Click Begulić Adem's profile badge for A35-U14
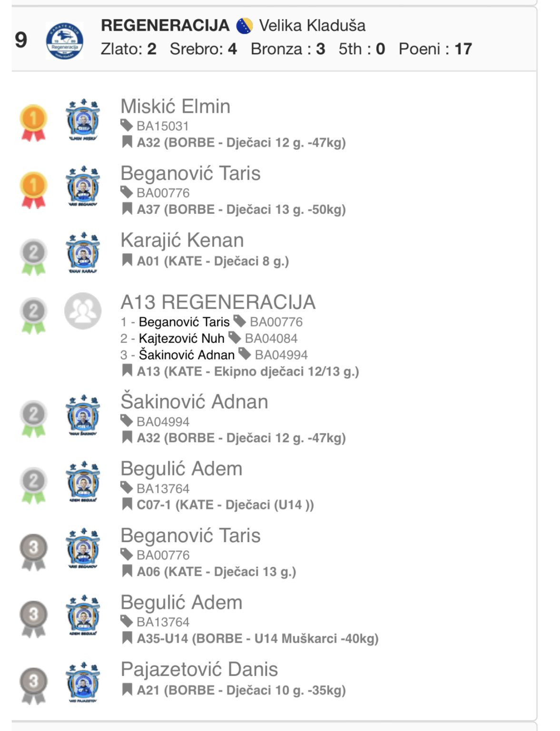The height and width of the screenshot is (731, 560). pos(83,615)
